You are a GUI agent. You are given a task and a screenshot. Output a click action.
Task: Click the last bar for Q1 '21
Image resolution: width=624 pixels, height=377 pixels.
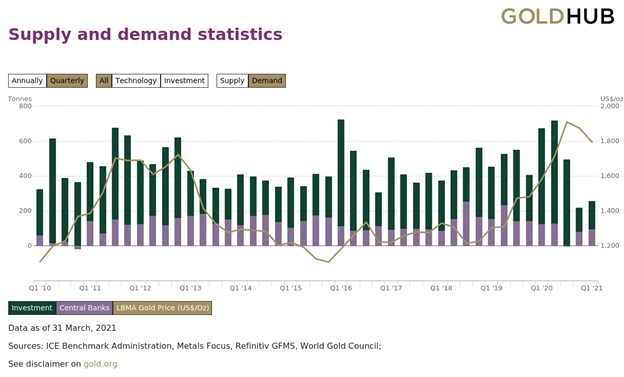[592, 223]
